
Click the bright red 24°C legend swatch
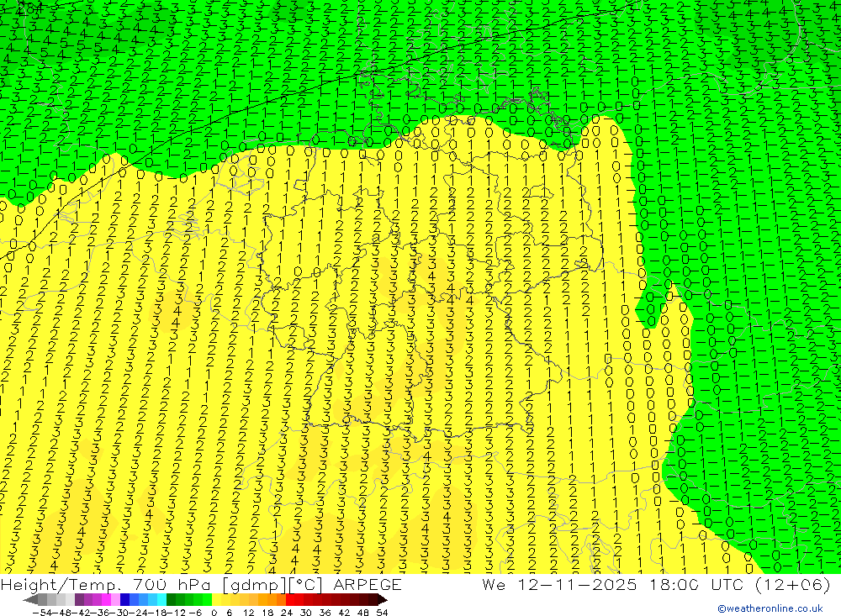pyautogui.click(x=290, y=599)
